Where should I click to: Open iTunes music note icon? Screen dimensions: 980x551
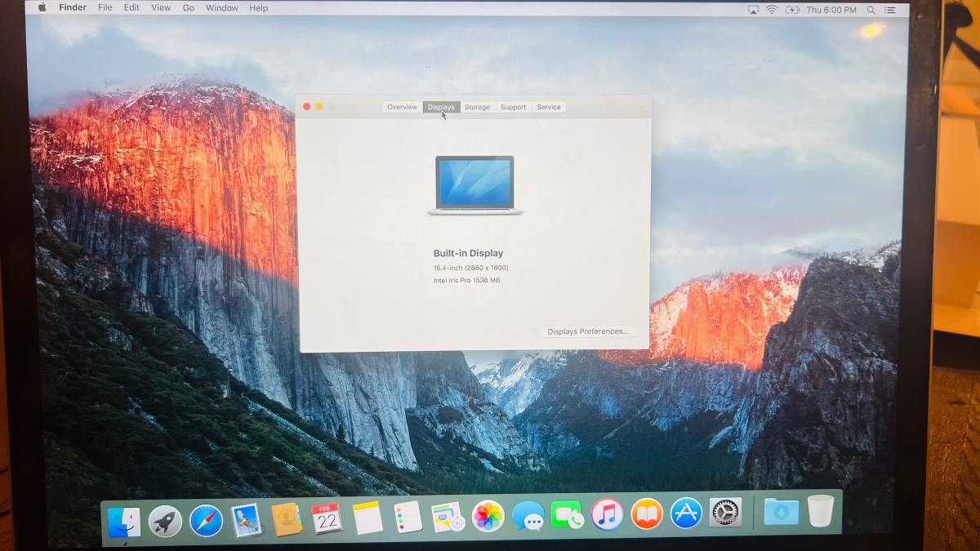coord(608,514)
